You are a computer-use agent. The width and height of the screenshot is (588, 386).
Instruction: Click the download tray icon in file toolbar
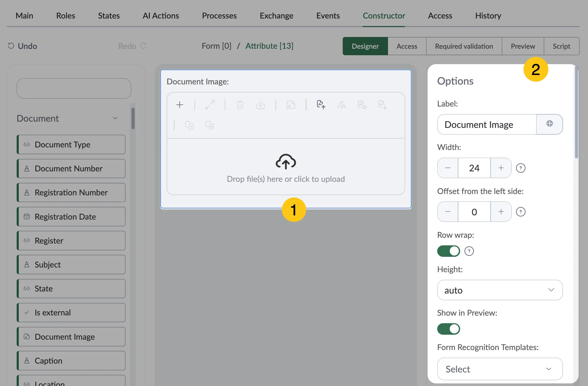pos(260,105)
